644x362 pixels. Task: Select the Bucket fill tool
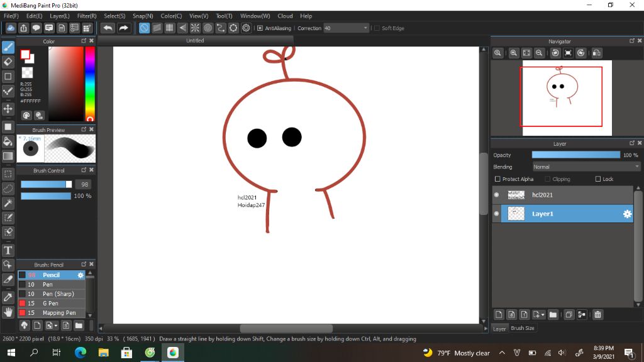[x=8, y=141]
